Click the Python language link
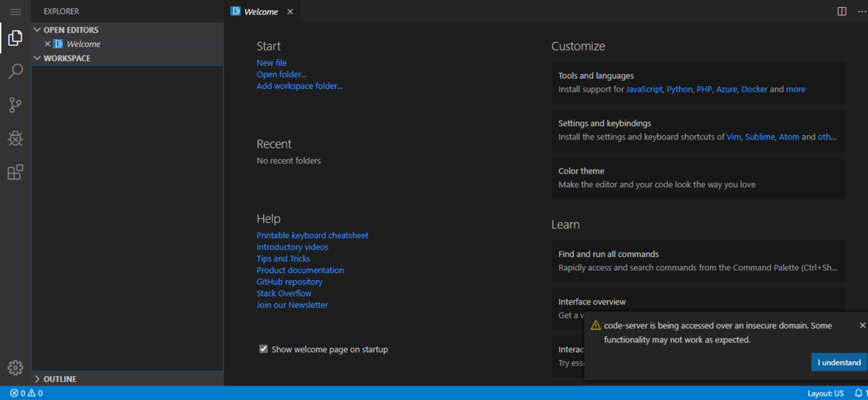This screenshot has height=400, width=868. pos(680,90)
